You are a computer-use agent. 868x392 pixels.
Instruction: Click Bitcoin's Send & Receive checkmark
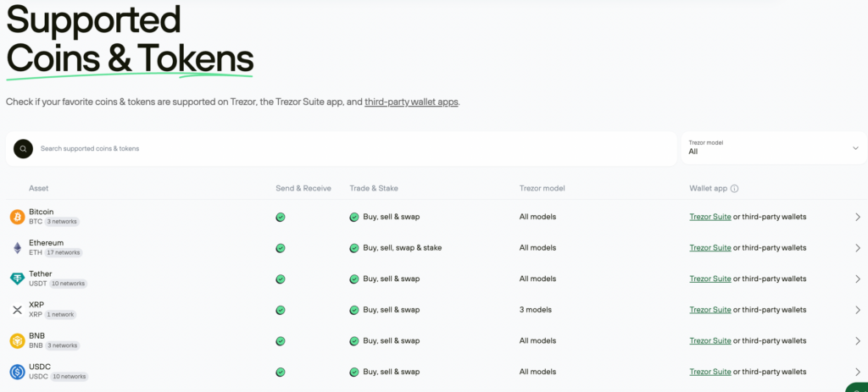pos(281,217)
